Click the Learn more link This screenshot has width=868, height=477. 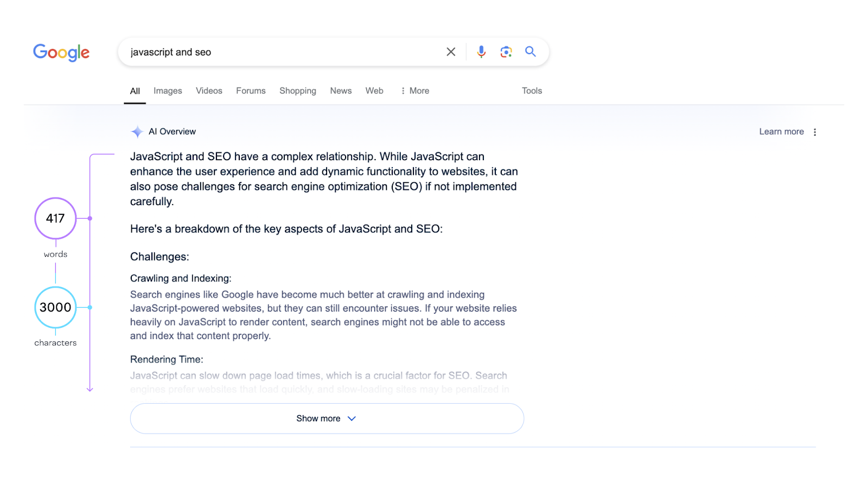(781, 132)
